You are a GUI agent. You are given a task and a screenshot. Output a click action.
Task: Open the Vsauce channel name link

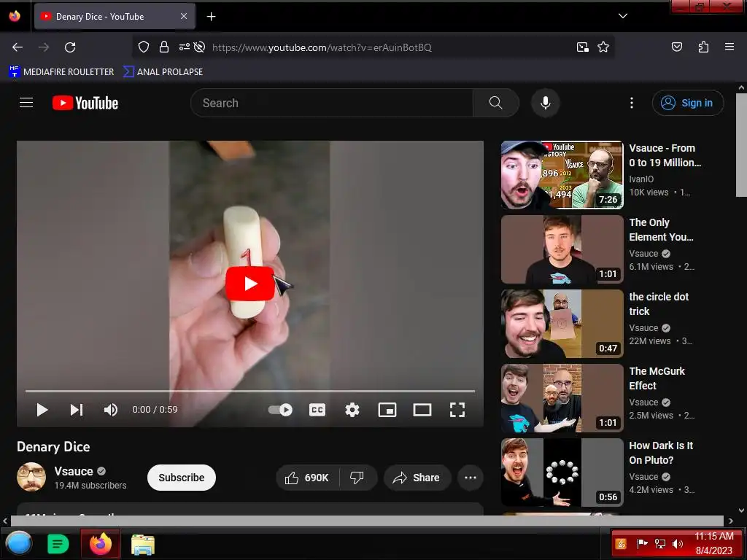(74, 471)
